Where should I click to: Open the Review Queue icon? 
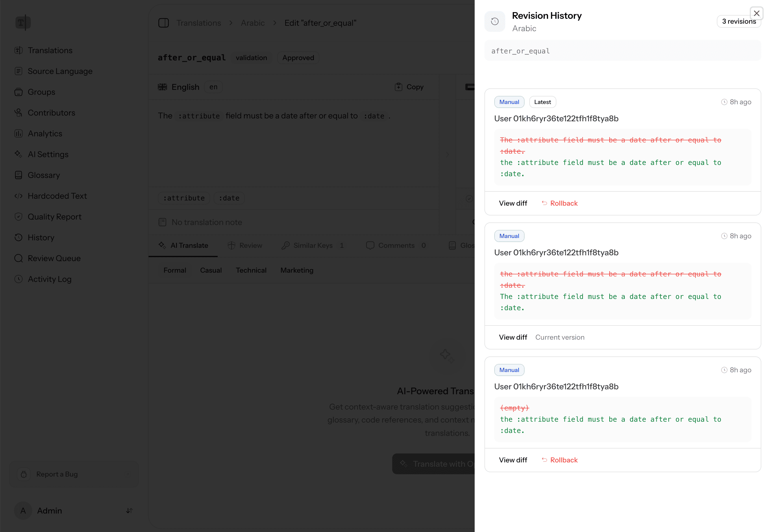[x=19, y=258]
